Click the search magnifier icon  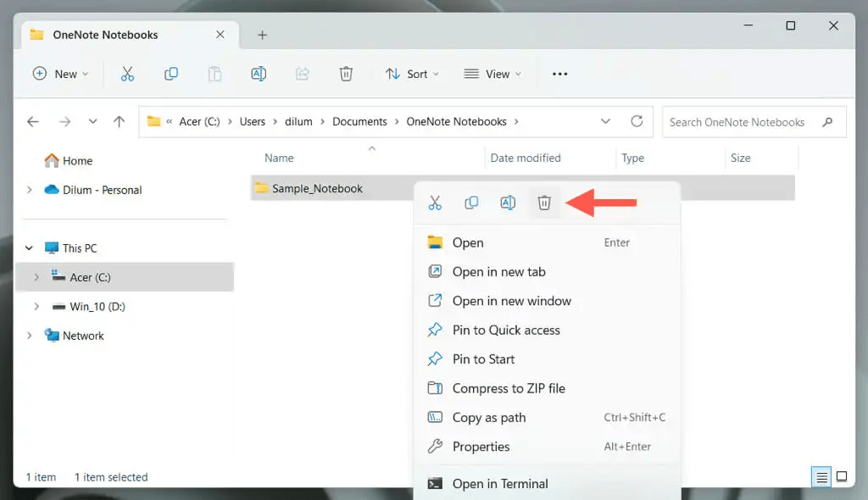827,122
